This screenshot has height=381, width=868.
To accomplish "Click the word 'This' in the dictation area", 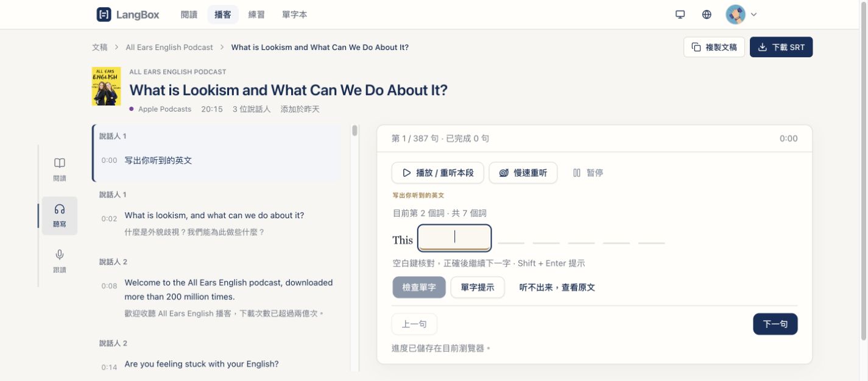I will 403,240.
